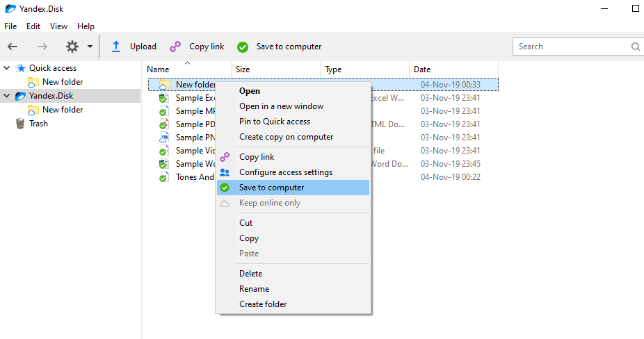The height and width of the screenshot is (339, 644).
Task: Click Configure access settings people icon
Action: (x=225, y=172)
